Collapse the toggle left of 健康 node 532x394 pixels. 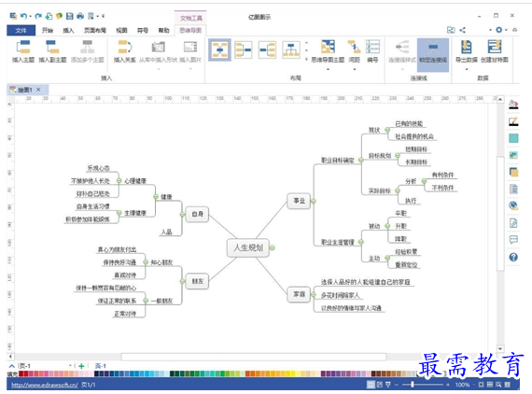click(x=156, y=197)
